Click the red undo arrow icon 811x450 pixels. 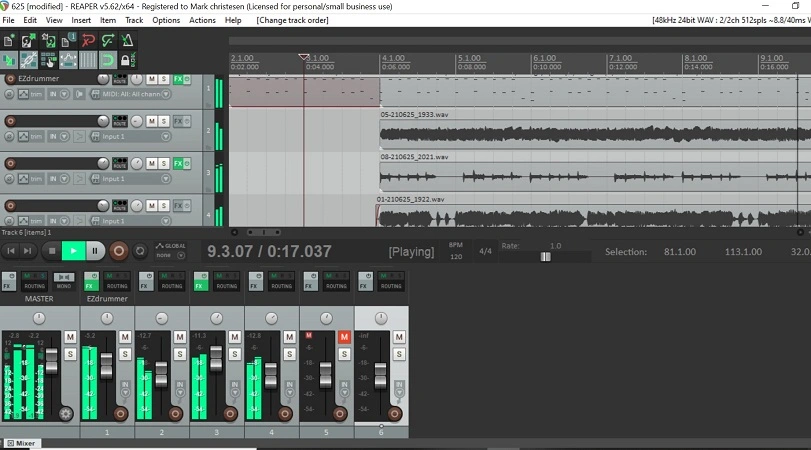coord(88,40)
